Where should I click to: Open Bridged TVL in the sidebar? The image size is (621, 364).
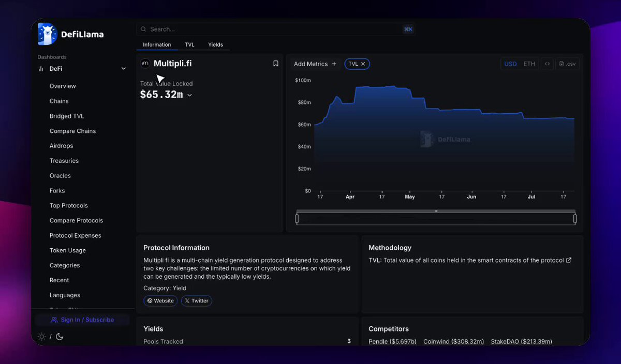[67, 116]
